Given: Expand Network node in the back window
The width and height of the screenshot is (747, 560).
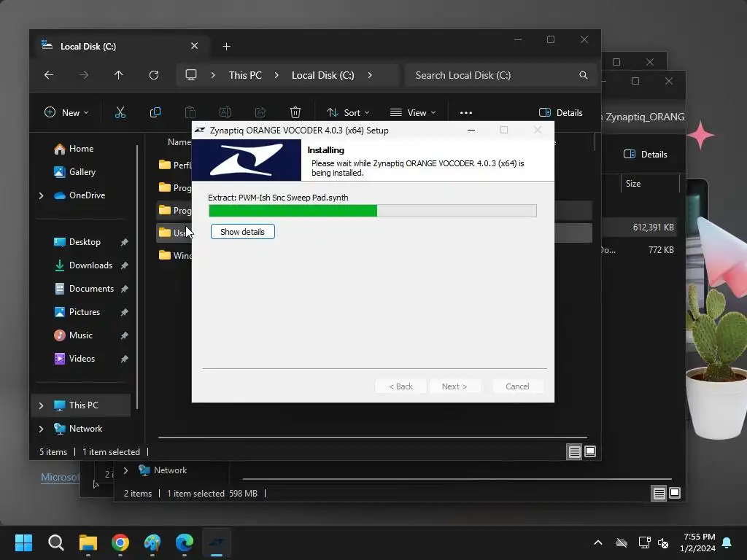Looking at the screenshot, I should (x=125, y=470).
